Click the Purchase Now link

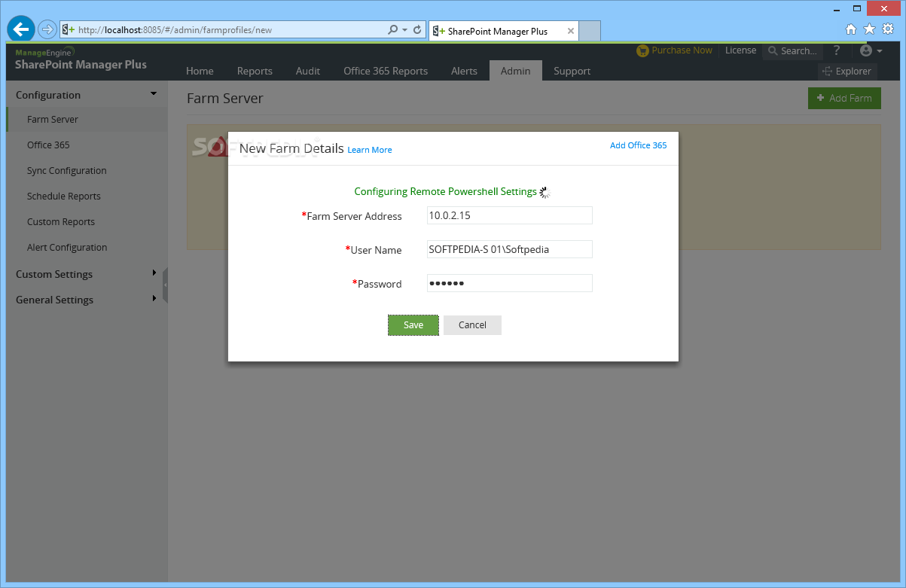[682, 50]
